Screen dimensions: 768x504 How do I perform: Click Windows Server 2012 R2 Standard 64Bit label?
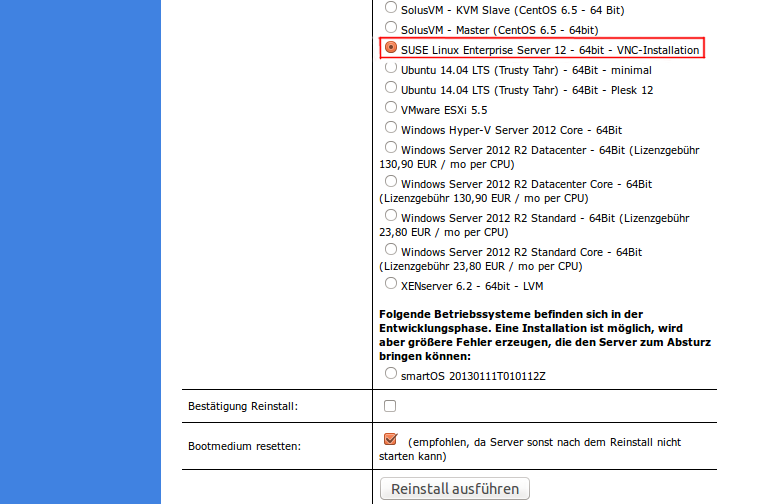tap(534, 225)
